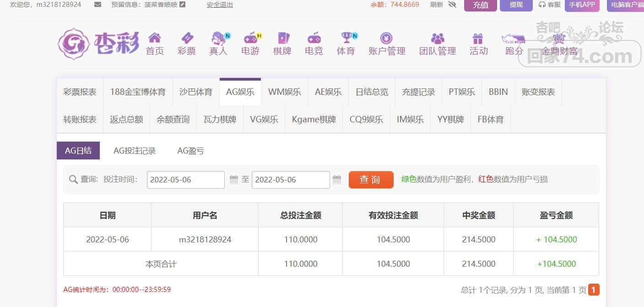Switch to the 返点总额 tab
The width and height of the screenshot is (644, 307).
126,120
